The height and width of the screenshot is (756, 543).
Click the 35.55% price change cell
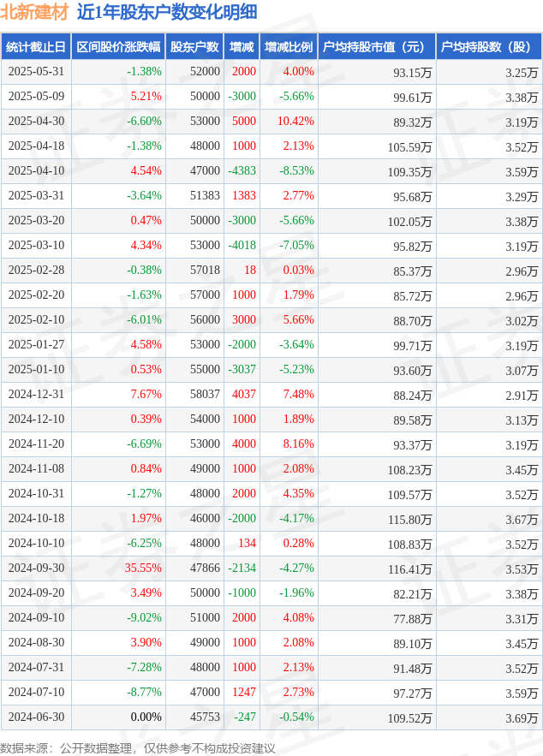point(143,568)
